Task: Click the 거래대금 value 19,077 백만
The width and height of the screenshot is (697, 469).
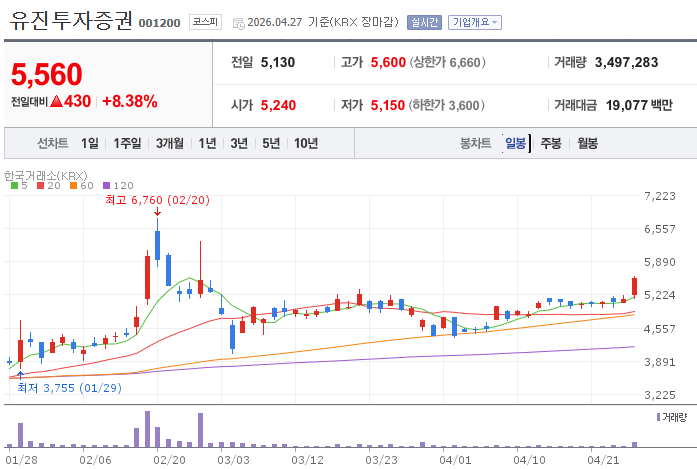Action: (639, 105)
